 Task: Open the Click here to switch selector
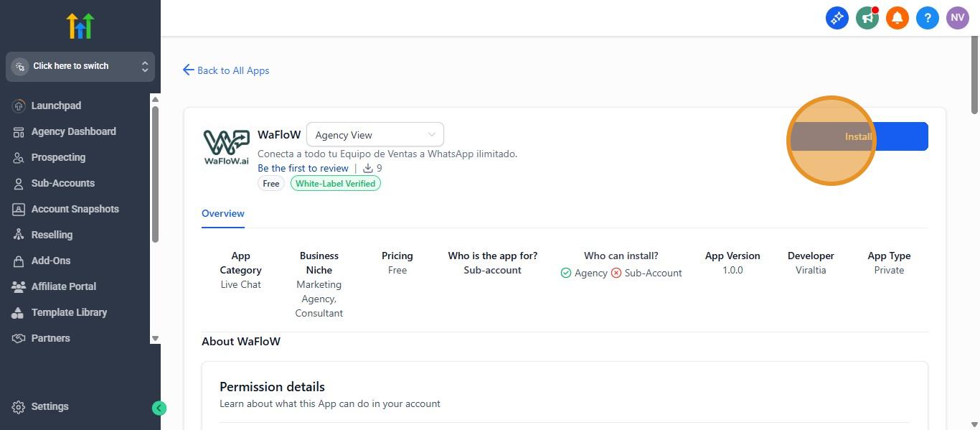click(80, 67)
